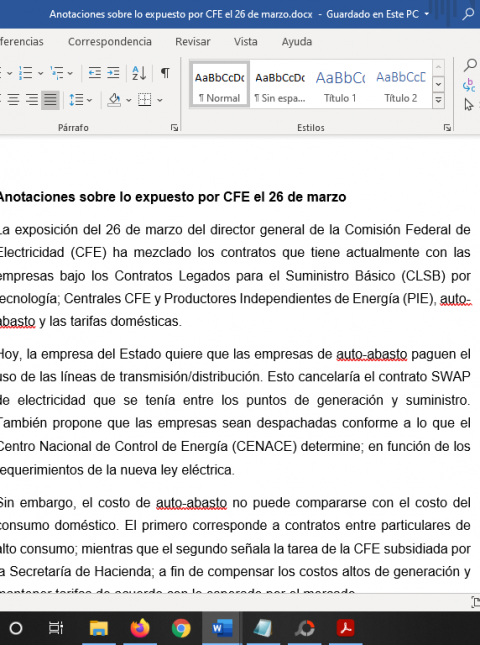The width and height of the screenshot is (480, 645).
Task: Apply the Título 1 style
Action: coord(340,85)
